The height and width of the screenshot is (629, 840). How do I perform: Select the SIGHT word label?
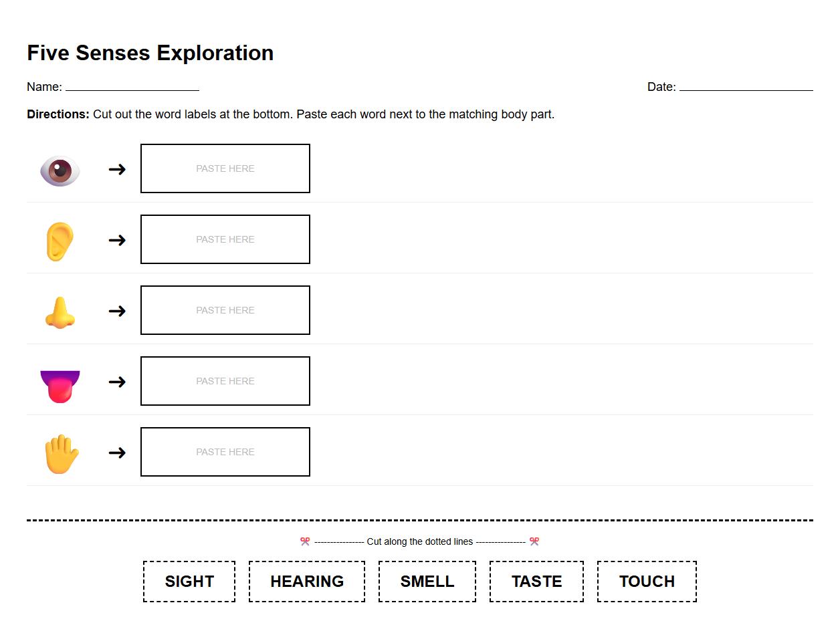coord(189,581)
